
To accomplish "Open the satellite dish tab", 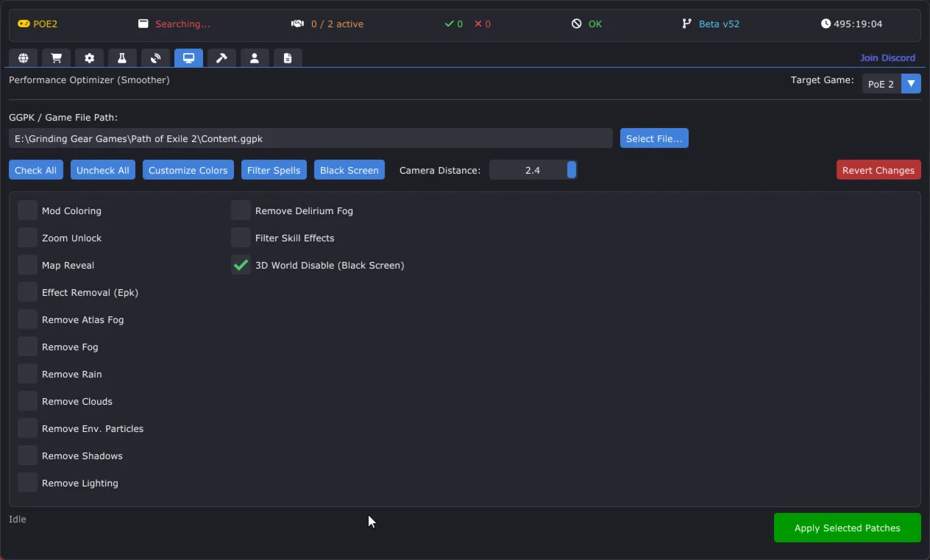I will (x=155, y=58).
